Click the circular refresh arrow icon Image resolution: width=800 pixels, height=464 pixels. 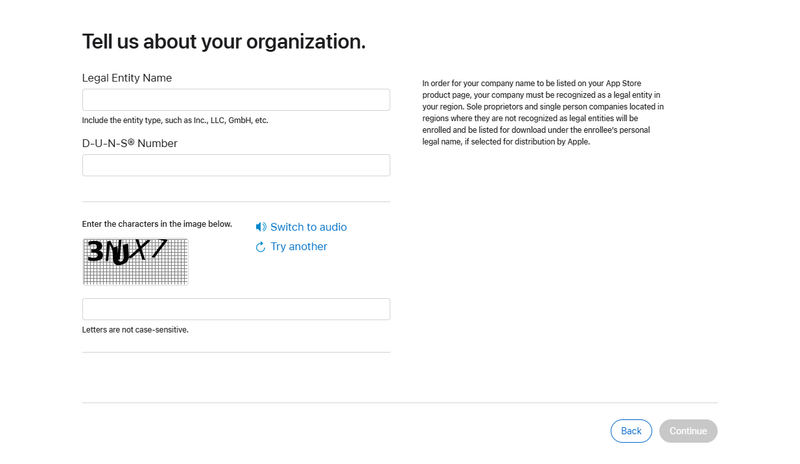pos(261,247)
